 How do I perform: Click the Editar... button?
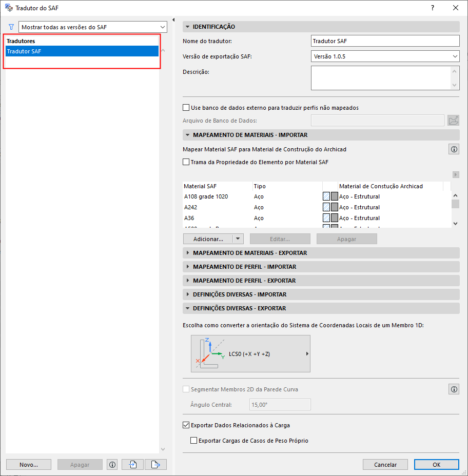pyautogui.click(x=280, y=239)
